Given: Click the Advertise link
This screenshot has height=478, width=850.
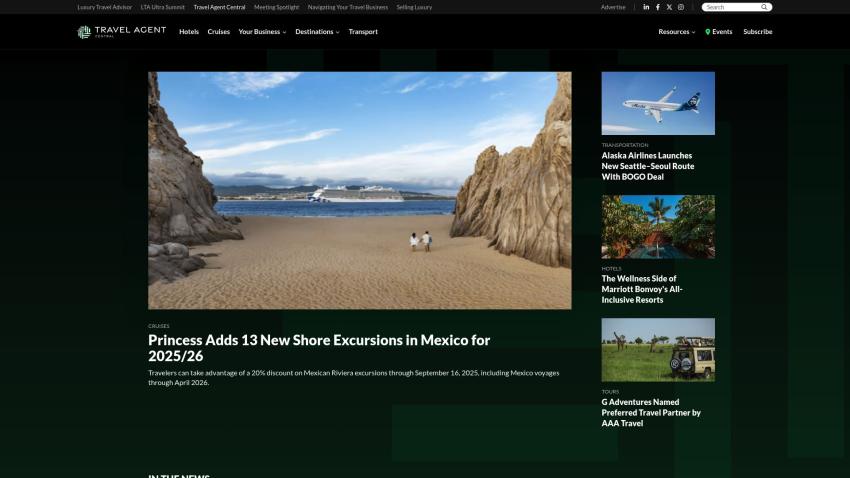Looking at the screenshot, I should (613, 7).
